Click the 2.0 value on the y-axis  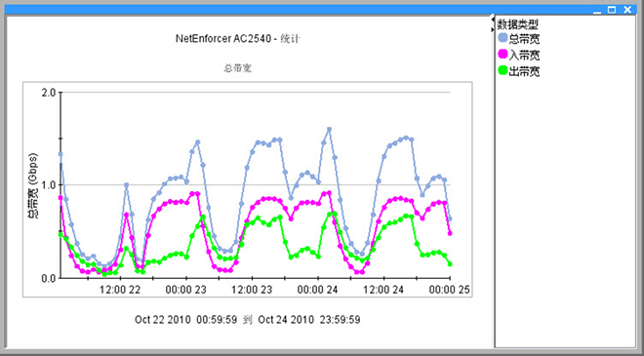[x=49, y=93]
